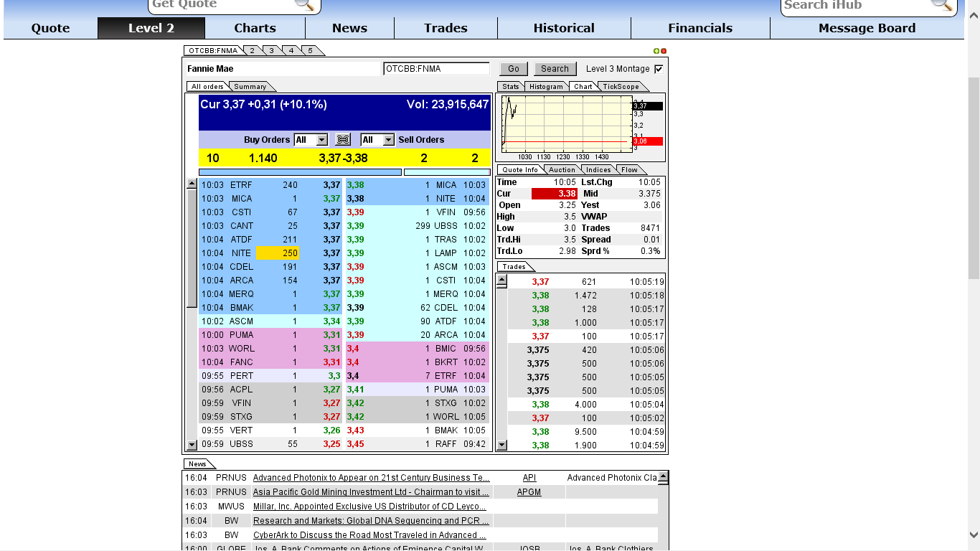The image size is (980, 551).
Task: Click the highlighted NITE 250 bid size cell
Action: click(x=278, y=253)
